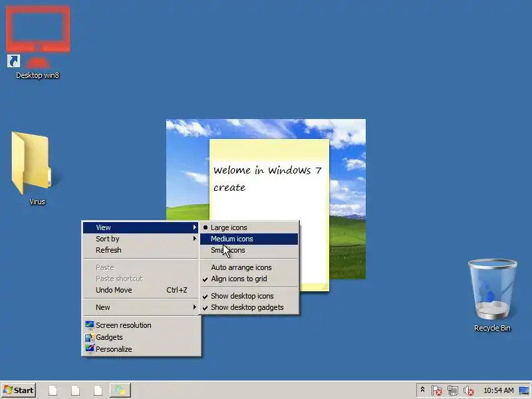
Task: Open the active taskbar program button
Action: click(120, 390)
